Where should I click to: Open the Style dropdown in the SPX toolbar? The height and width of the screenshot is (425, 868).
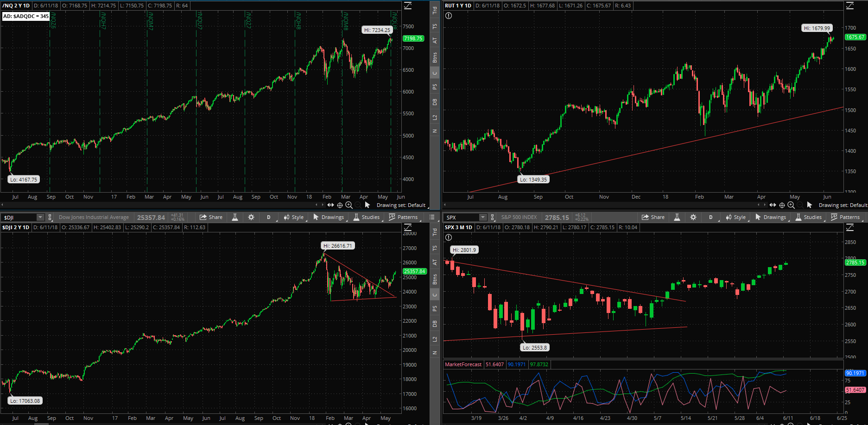[x=736, y=217]
